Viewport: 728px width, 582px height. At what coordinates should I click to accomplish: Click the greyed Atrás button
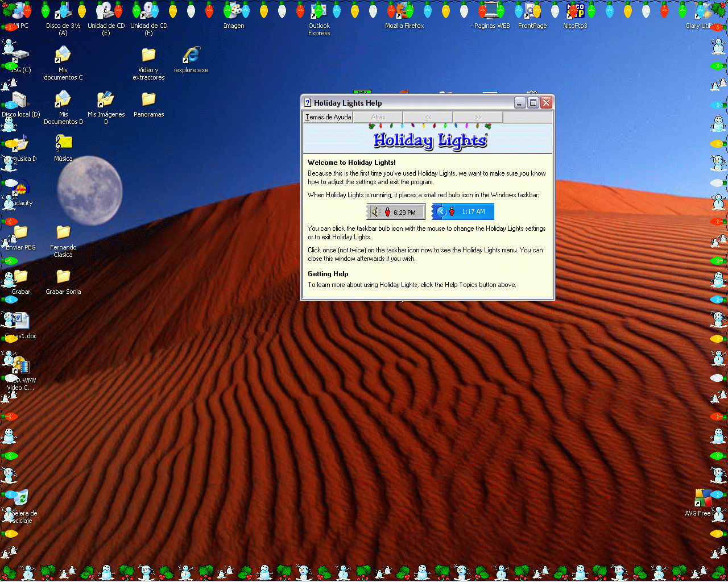click(378, 117)
